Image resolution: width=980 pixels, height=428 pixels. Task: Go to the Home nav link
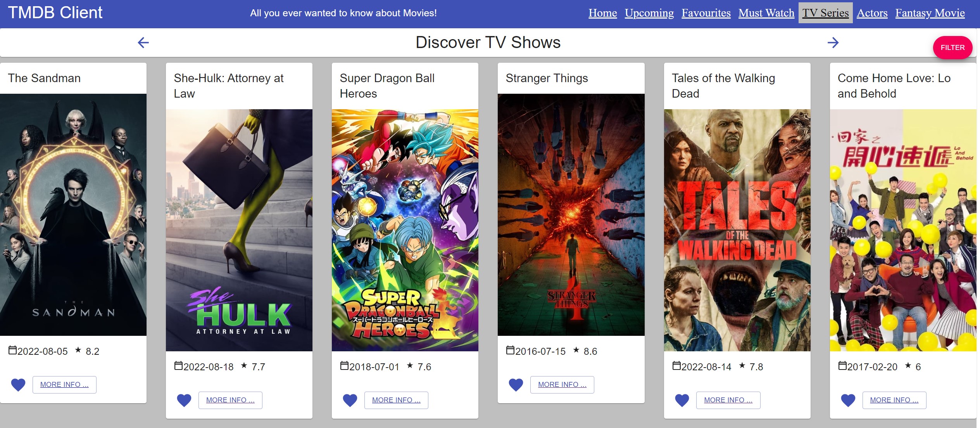(x=602, y=13)
